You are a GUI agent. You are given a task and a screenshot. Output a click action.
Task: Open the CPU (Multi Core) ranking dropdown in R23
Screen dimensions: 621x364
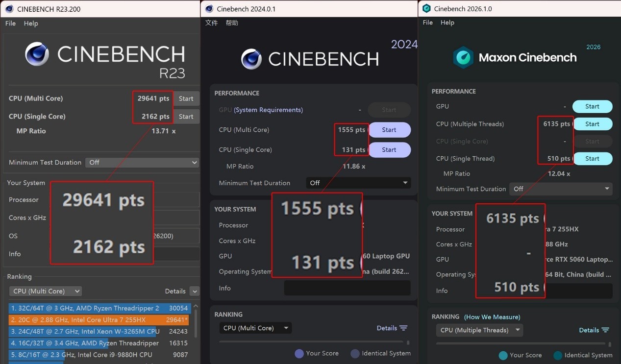click(46, 291)
